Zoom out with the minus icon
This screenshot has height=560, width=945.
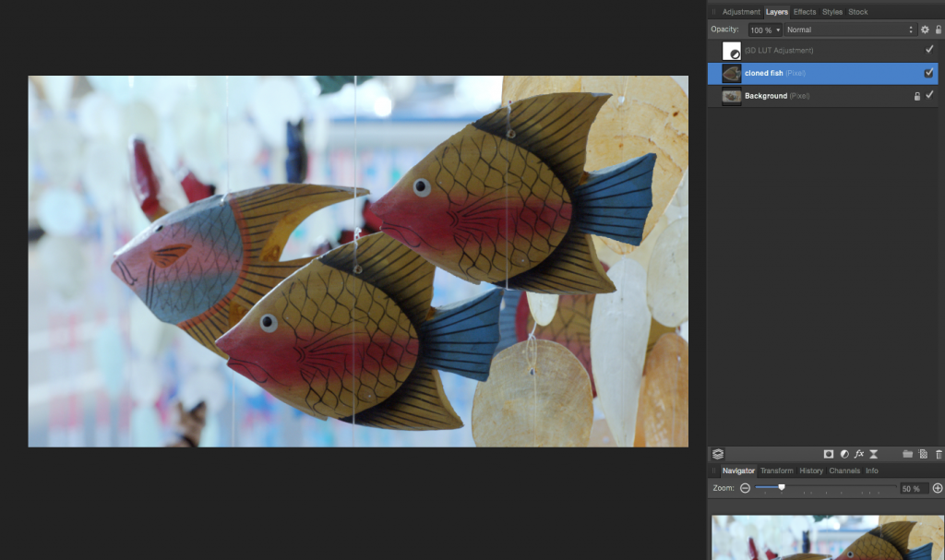coord(745,488)
